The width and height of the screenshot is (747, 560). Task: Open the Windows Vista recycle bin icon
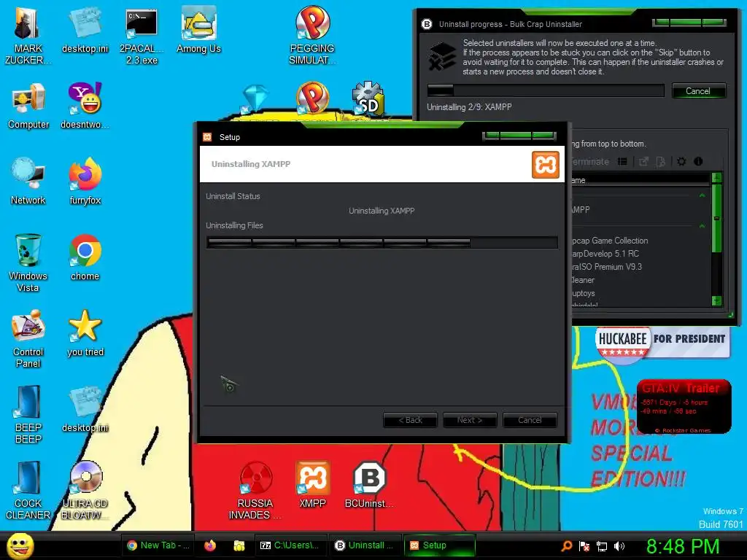(28, 262)
